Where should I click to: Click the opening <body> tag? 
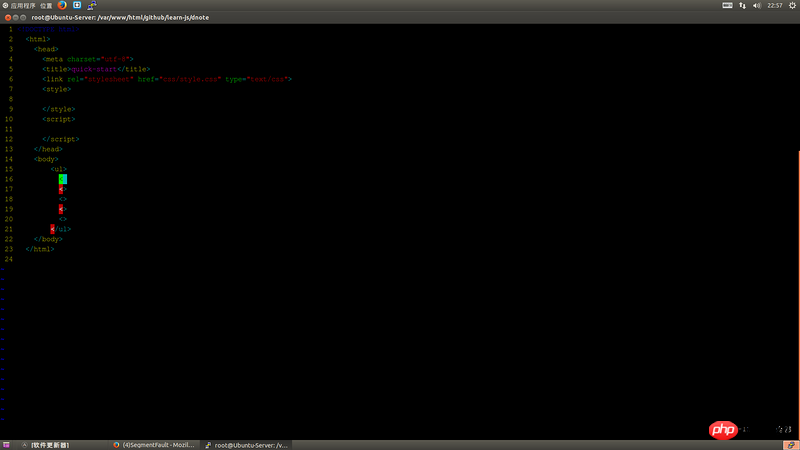coord(46,159)
